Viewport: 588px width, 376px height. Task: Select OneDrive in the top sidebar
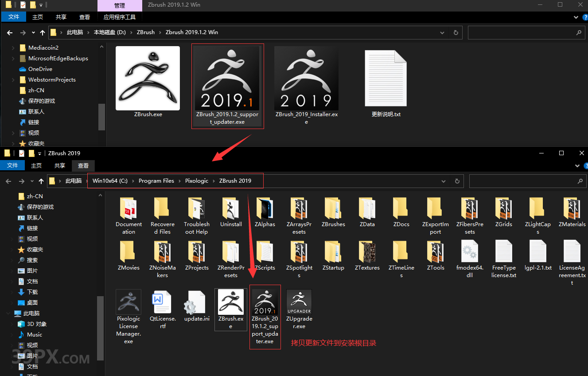[40, 69]
